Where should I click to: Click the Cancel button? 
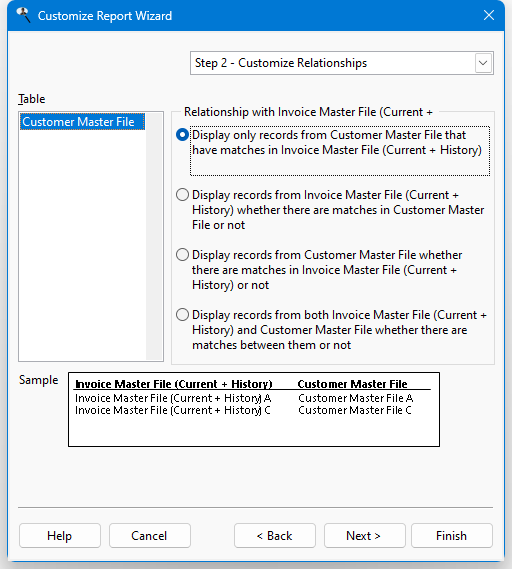point(149,536)
